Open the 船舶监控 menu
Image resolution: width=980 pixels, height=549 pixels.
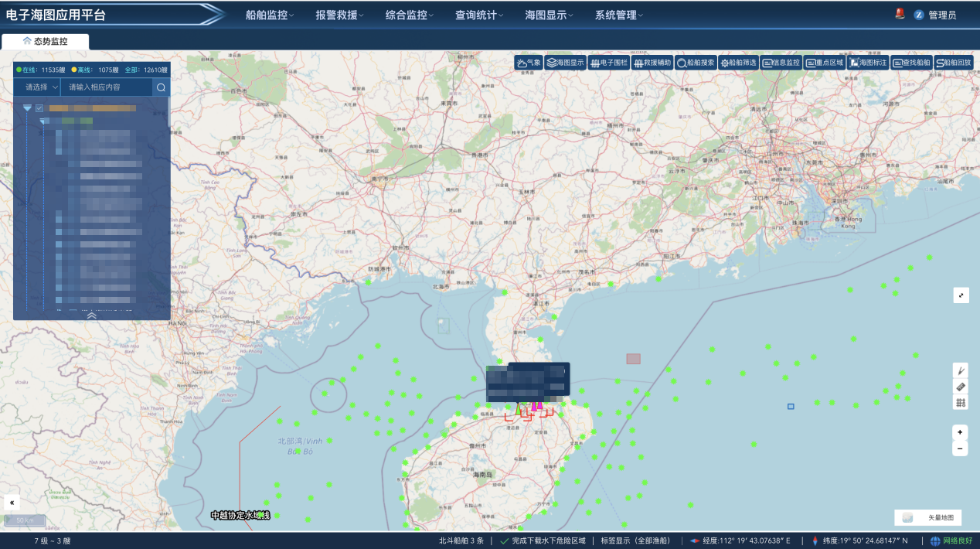[270, 15]
